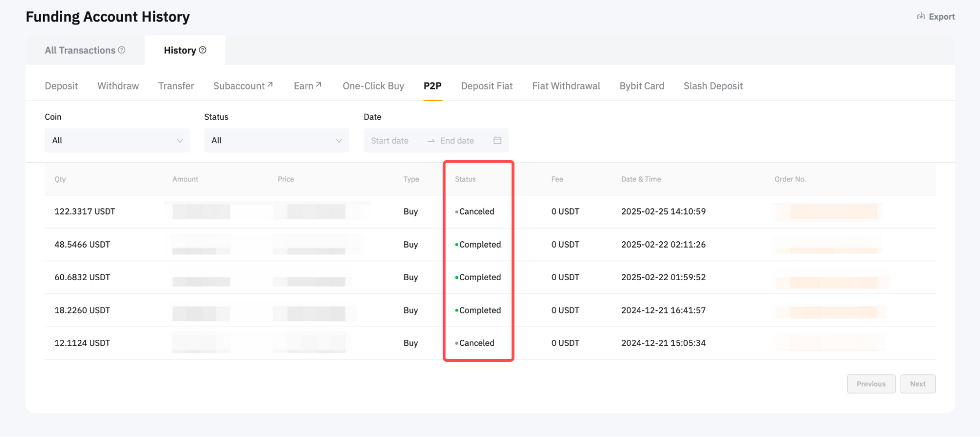
Task: Switch to the Bybit Card tab
Action: click(x=641, y=86)
